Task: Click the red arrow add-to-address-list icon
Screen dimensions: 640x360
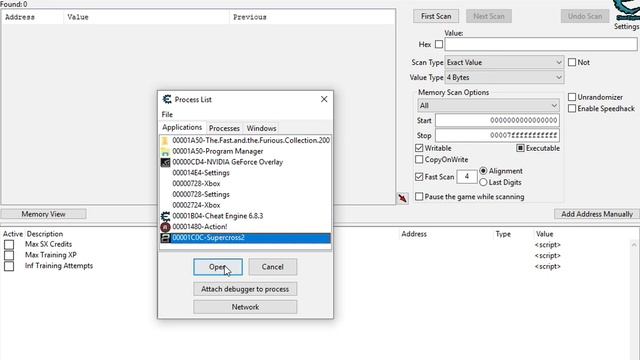Action: click(402, 198)
